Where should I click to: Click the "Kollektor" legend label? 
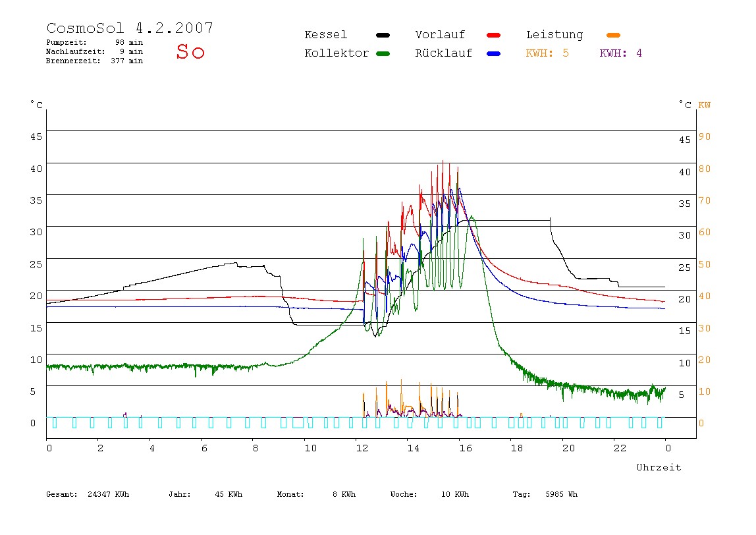coord(337,53)
